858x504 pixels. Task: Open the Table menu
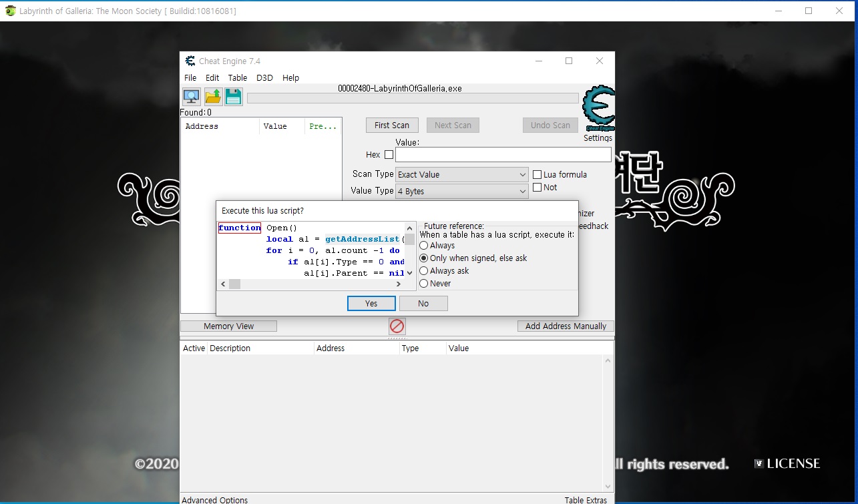[x=238, y=77]
